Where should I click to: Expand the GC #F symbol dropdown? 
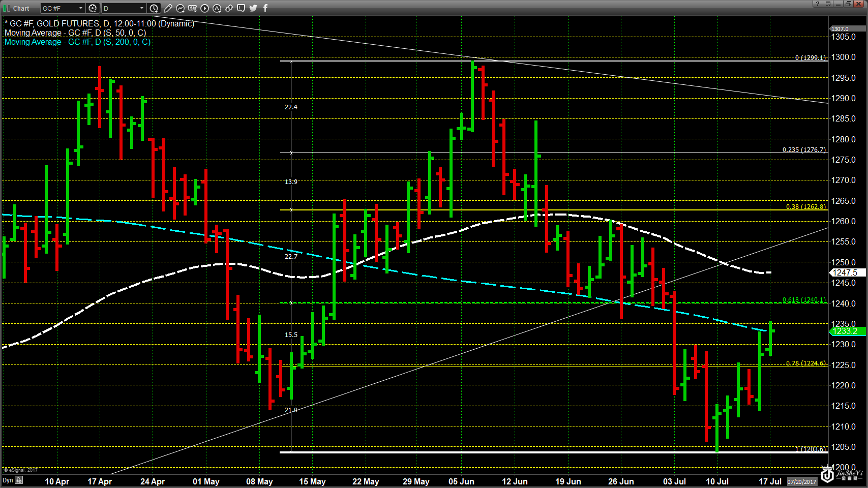coord(80,8)
